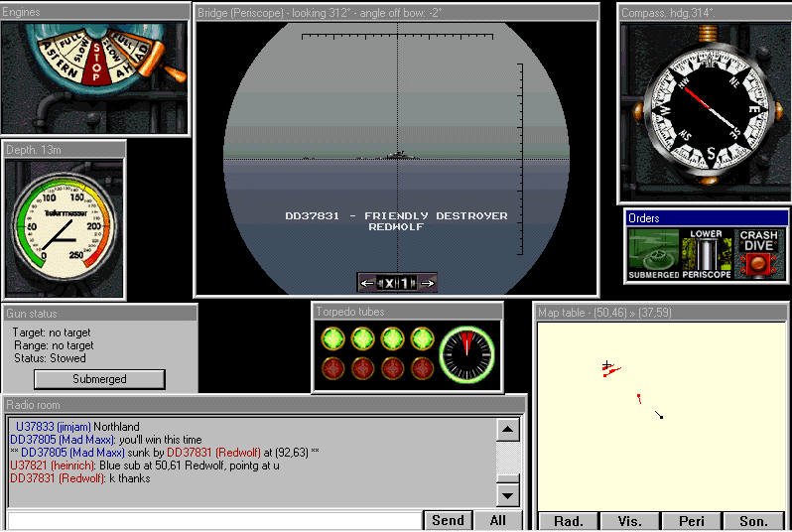Switch map table to Peri view
This screenshot has height=532, width=792.
[x=692, y=521]
